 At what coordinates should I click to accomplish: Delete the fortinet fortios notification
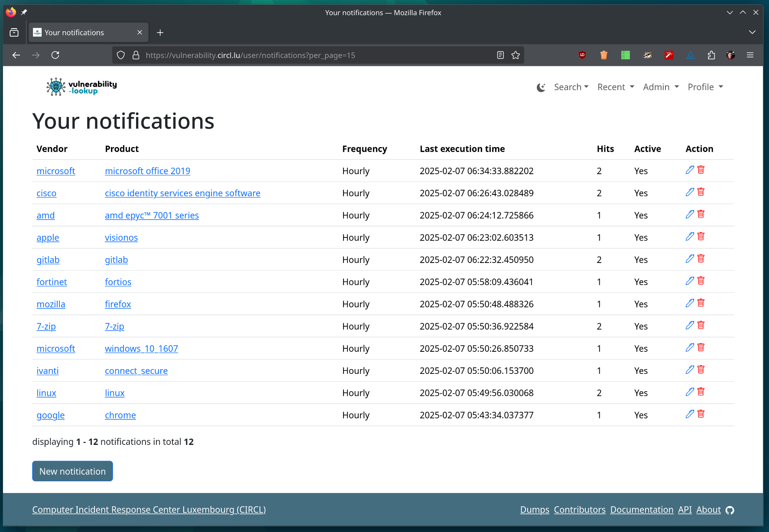(701, 281)
